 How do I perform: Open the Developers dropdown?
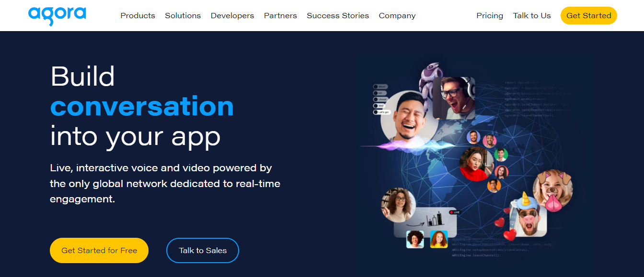pos(232,16)
